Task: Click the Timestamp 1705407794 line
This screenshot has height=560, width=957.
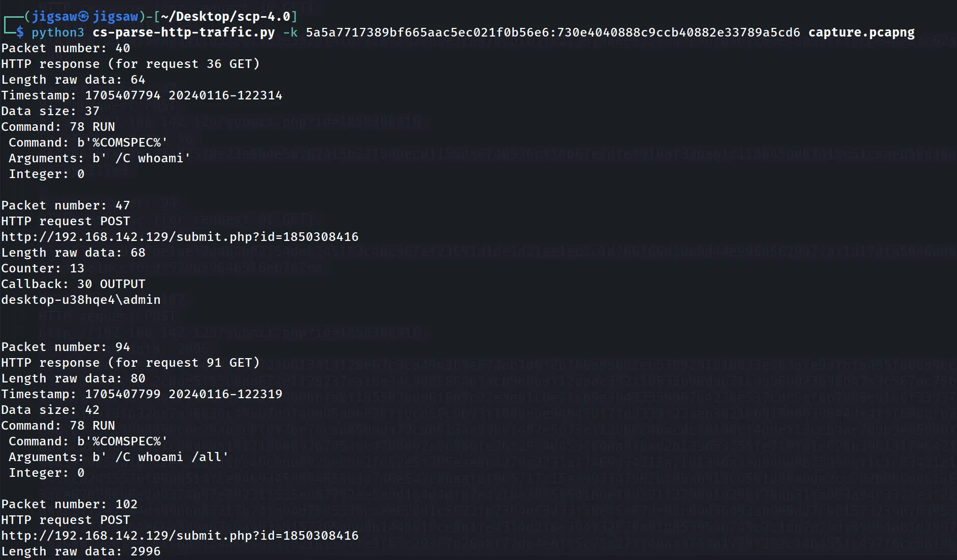Action: [142, 95]
